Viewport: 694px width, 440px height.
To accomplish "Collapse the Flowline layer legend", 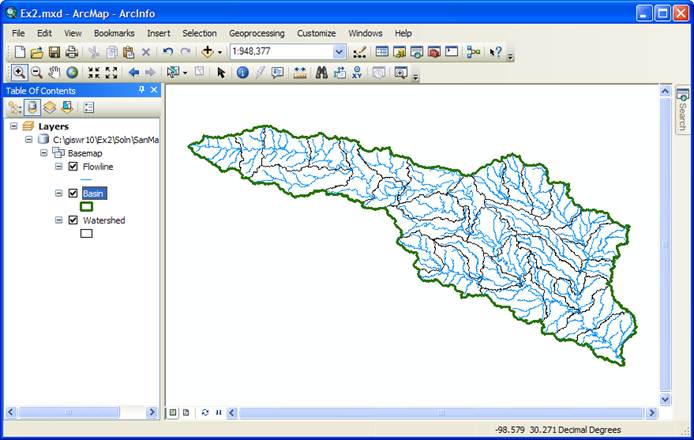I will [58, 166].
